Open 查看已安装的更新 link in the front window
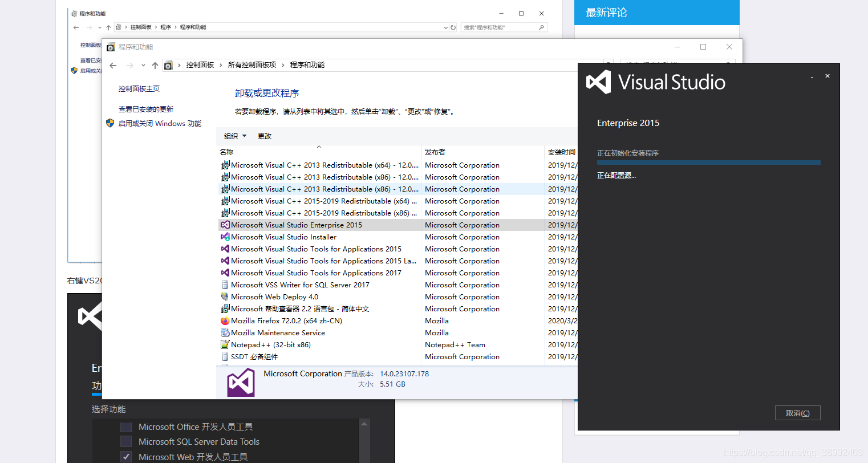The width and height of the screenshot is (868, 463). click(146, 109)
